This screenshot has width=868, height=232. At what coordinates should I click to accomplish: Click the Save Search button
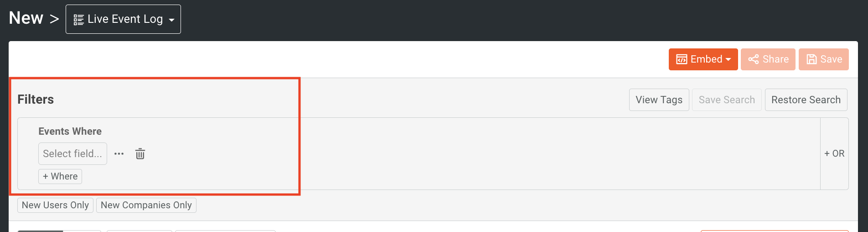(x=727, y=100)
